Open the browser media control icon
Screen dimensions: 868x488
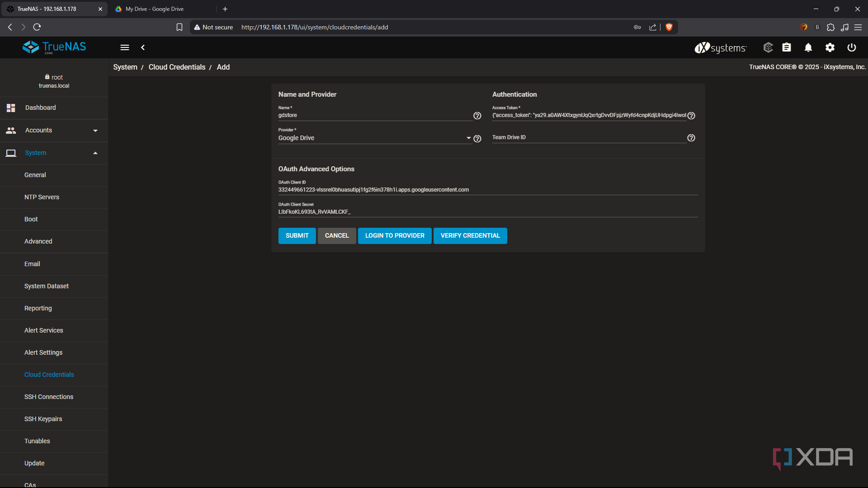844,27
